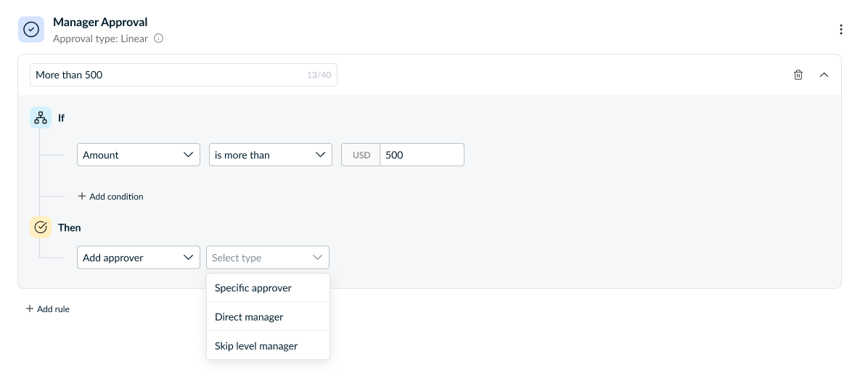This screenshot has width=868, height=384.
Task: Focus the rule name field 'More than 500'
Action: (x=167, y=75)
